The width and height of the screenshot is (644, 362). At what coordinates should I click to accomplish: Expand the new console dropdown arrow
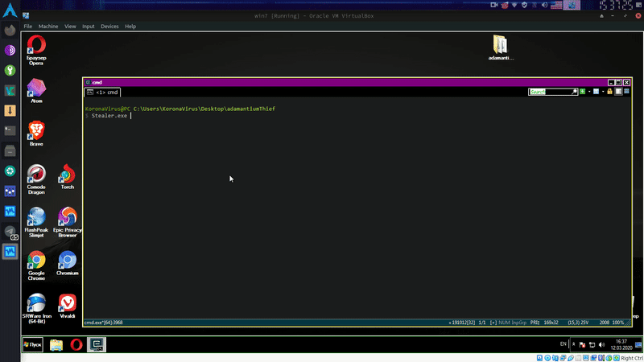588,92
